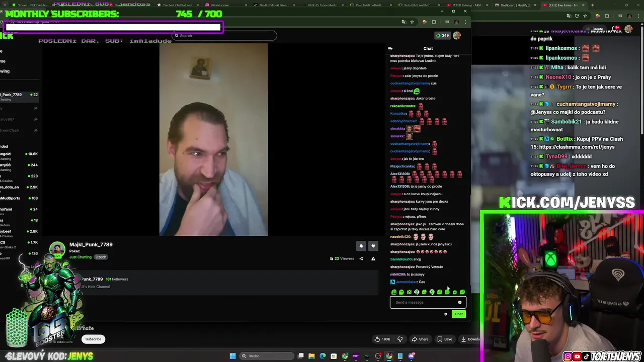Click the Majkl_Punk_7789 stream video
Screen dimensions: 644x362
[213, 139]
